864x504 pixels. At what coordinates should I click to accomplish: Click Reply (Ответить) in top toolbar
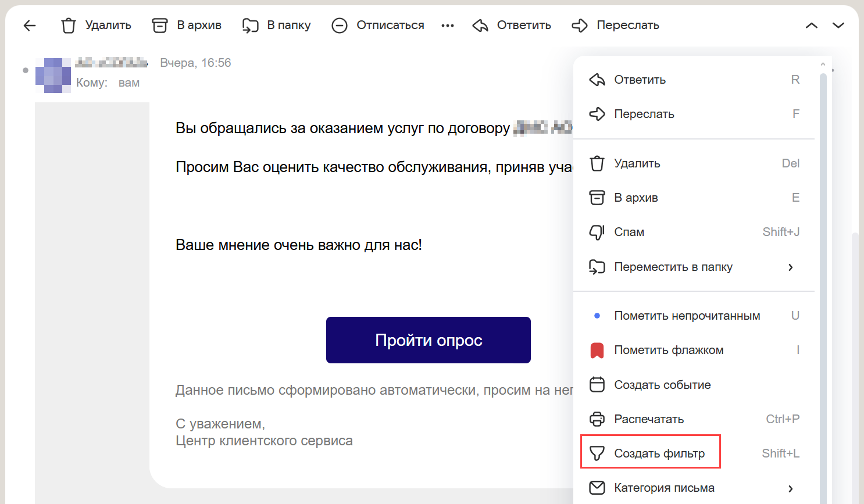(x=512, y=26)
